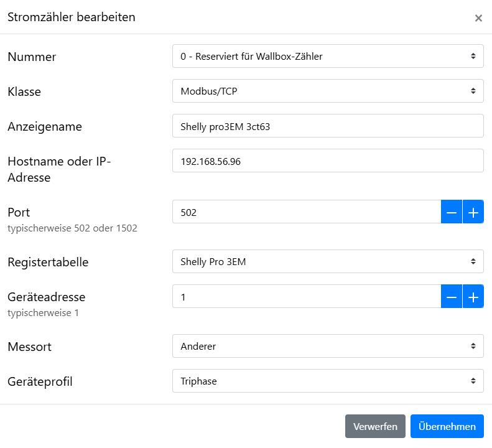Decrease the Port value with minus button
Image resolution: width=492 pixels, height=448 pixels.
coord(452,212)
